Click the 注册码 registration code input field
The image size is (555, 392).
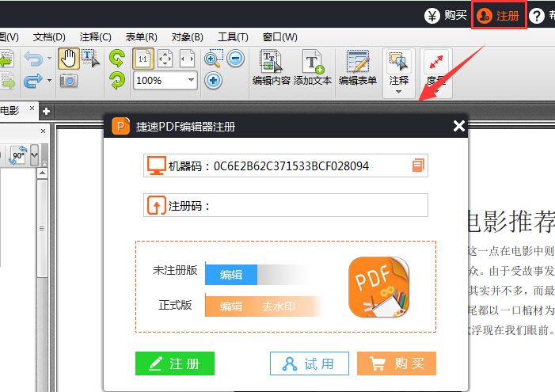click(286, 205)
